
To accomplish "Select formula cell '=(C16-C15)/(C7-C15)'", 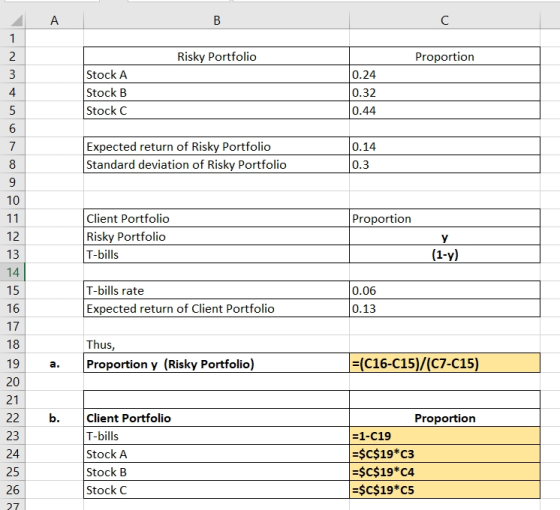I will point(444,363).
